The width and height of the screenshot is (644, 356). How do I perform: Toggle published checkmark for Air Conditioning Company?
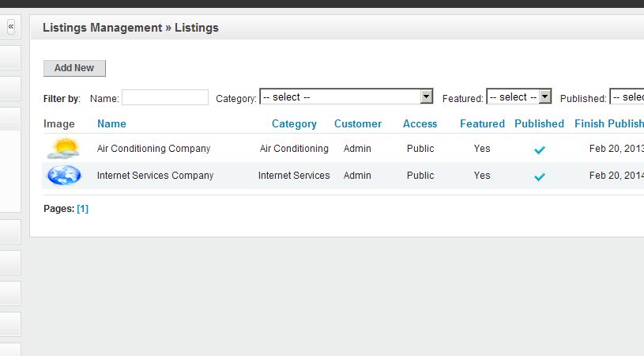540,150
